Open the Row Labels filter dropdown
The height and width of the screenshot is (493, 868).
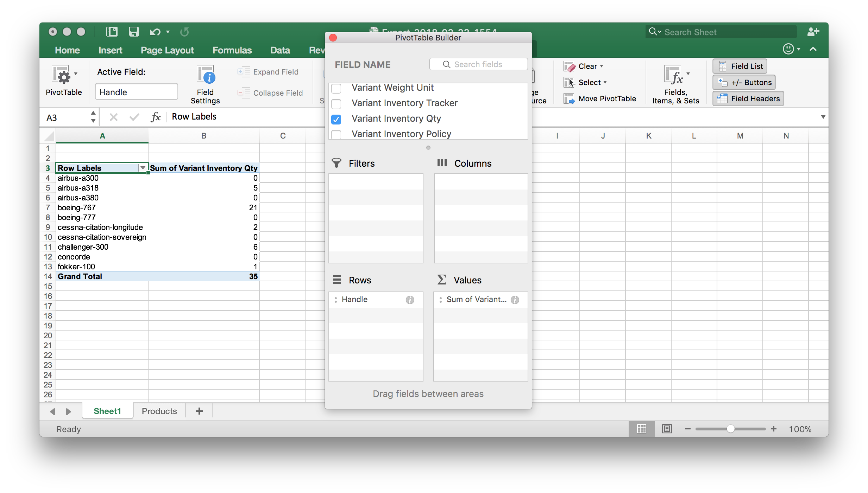(x=143, y=168)
